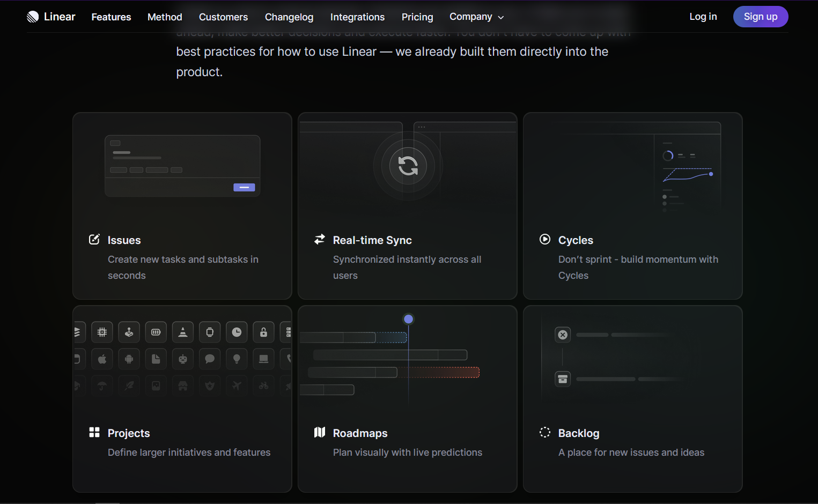Click the Backlog card heading

(579, 433)
